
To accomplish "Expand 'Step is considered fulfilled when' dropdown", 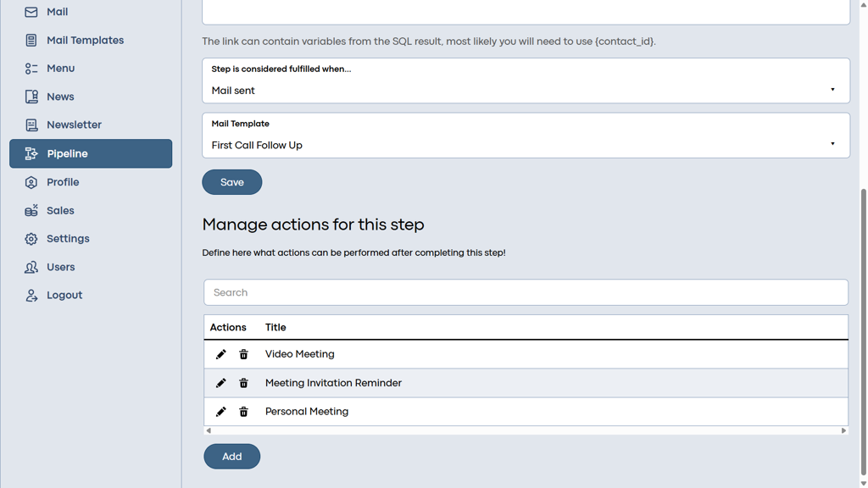I will (x=526, y=90).
